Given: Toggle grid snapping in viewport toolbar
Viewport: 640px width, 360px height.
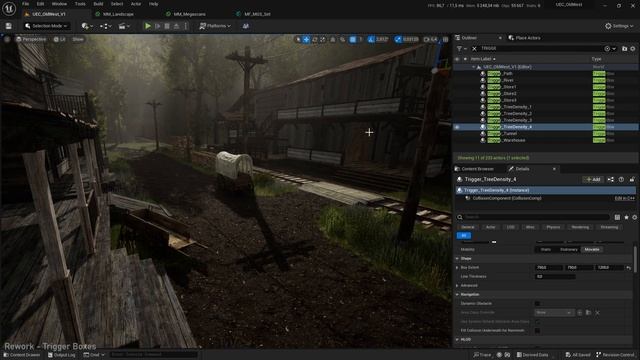Looking at the screenshot, I should (353, 39).
